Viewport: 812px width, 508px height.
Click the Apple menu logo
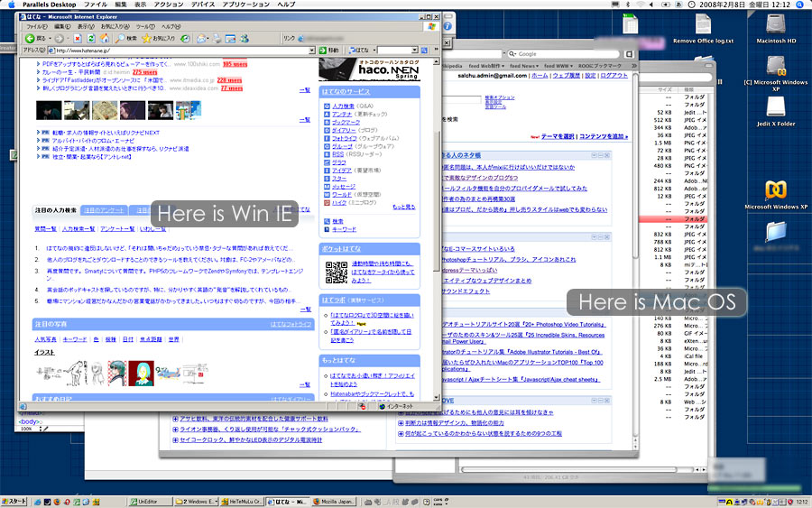[x=12, y=5]
